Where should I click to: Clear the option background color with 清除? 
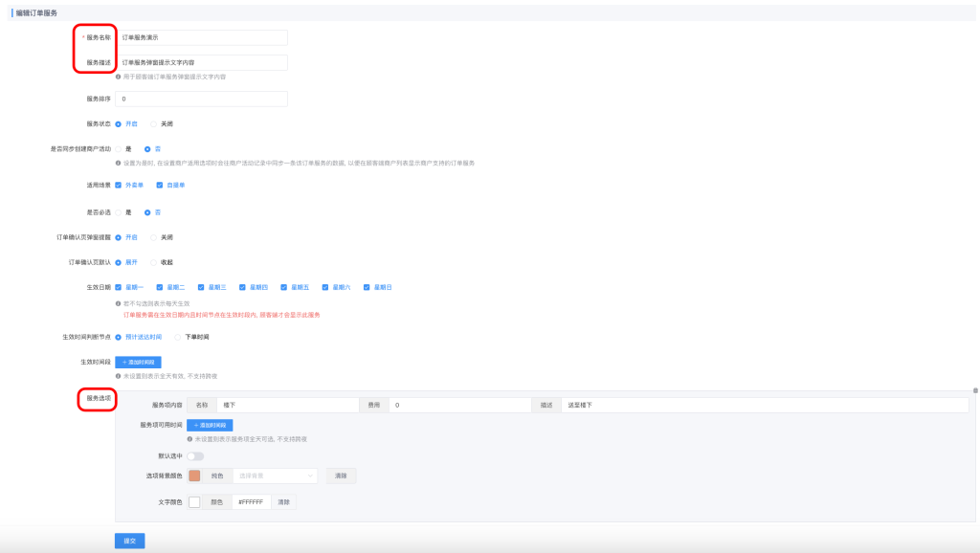pos(343,476)
